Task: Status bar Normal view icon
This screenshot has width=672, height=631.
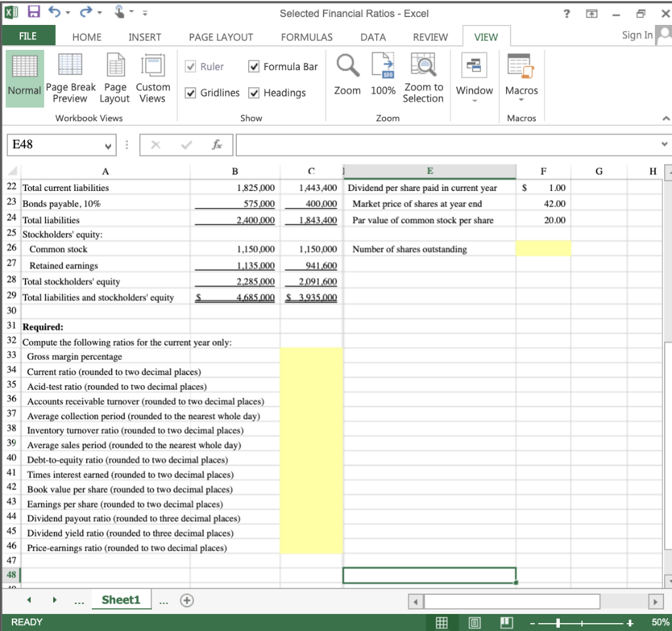Action: (x=442, y=622)
